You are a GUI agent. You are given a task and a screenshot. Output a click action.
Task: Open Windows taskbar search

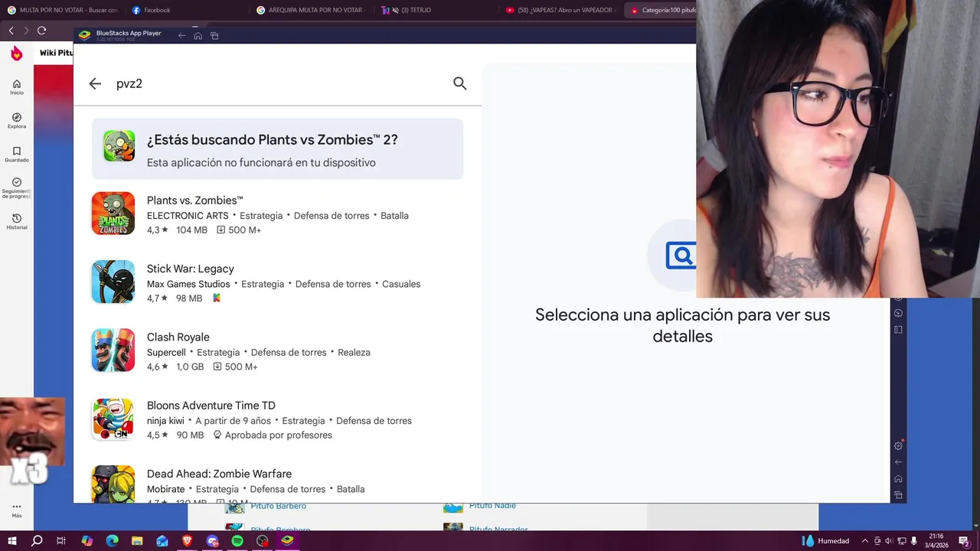click(x=37, y=541)
